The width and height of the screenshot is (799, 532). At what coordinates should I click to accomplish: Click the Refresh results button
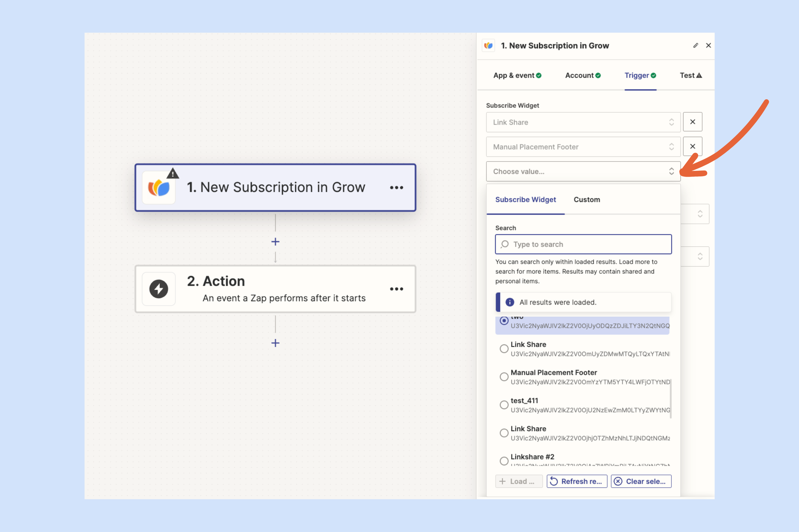[577, 481]
